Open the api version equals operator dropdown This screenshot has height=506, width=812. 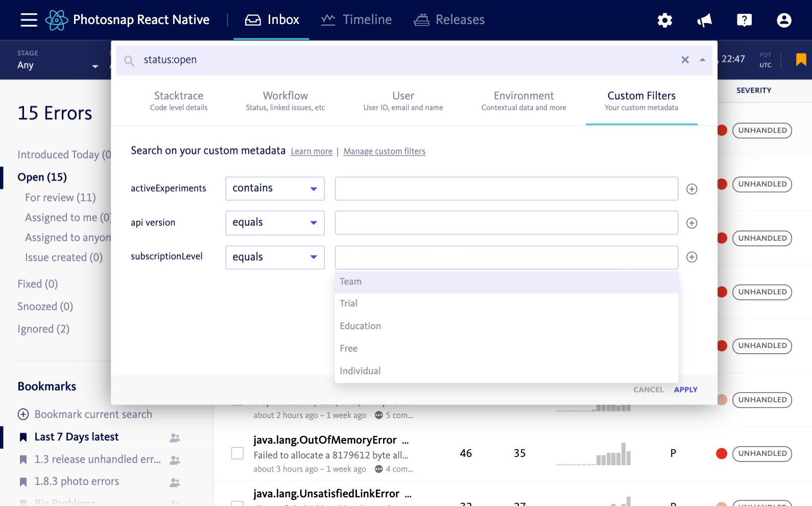pyautogui.click(x=275, y=223)
